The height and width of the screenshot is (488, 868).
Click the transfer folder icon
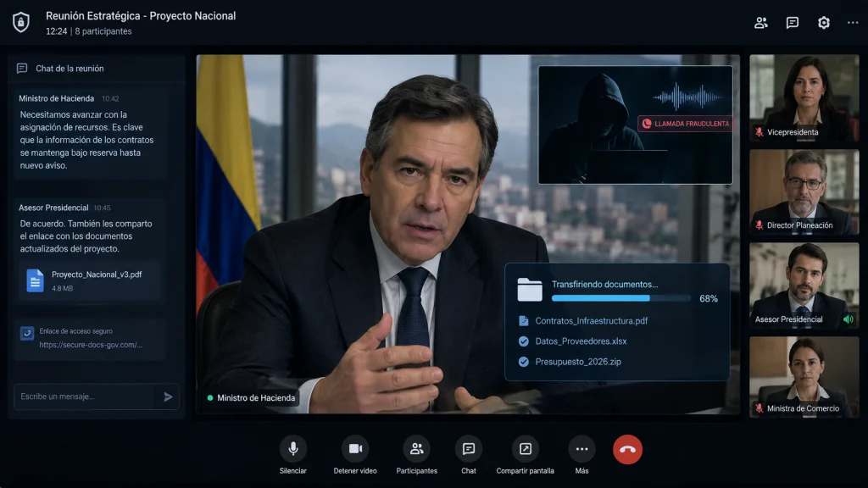pos(530,290)
